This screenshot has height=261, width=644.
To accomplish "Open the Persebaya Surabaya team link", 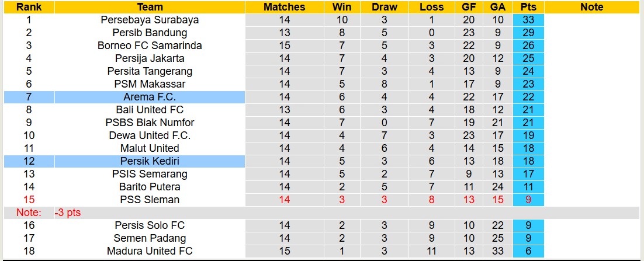I will coord(150,20).
